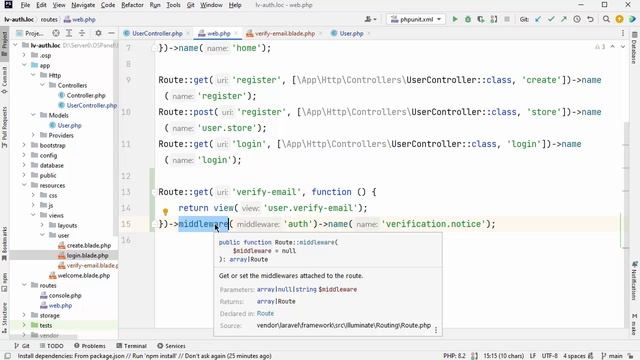Open Project panel settings gear
This screenshot has width=640, height=360.
[98, 33]
